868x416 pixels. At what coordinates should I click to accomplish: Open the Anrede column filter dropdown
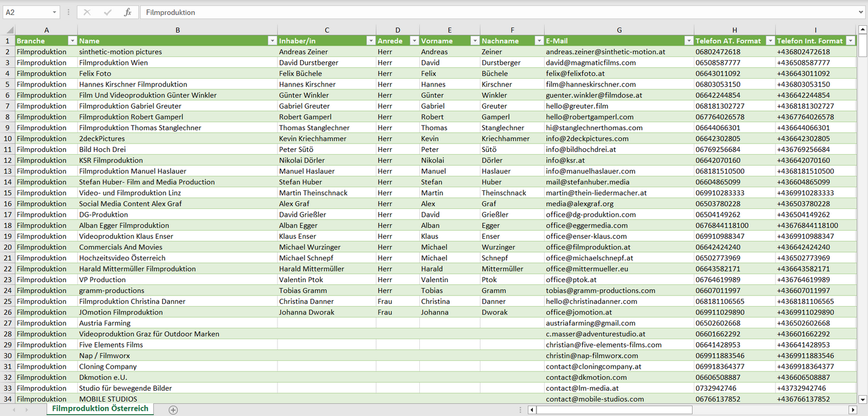coord(414,41)
